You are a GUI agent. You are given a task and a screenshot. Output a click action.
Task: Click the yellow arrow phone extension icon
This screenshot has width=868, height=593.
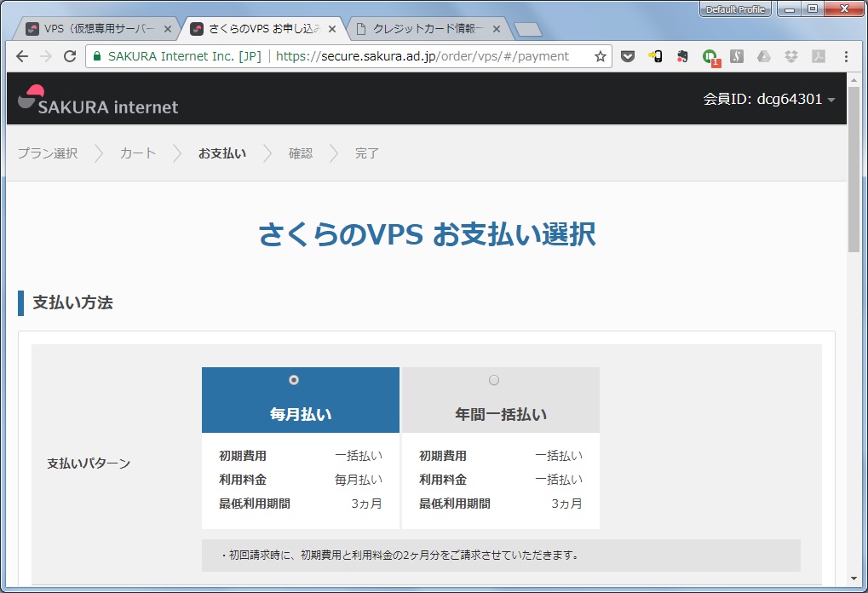[x=655, y=56]
